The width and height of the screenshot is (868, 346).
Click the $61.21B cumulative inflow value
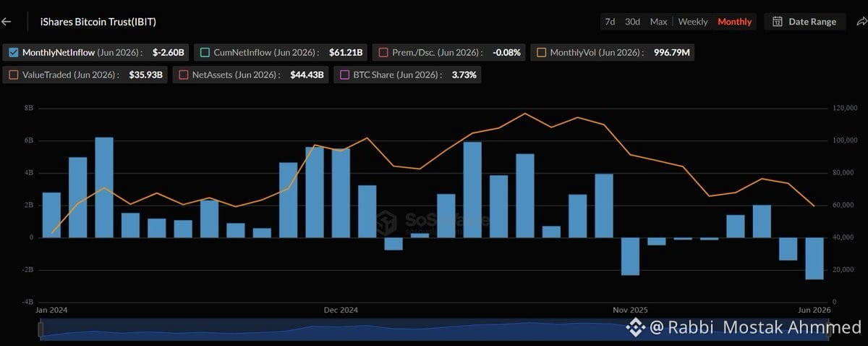[347, 52]
